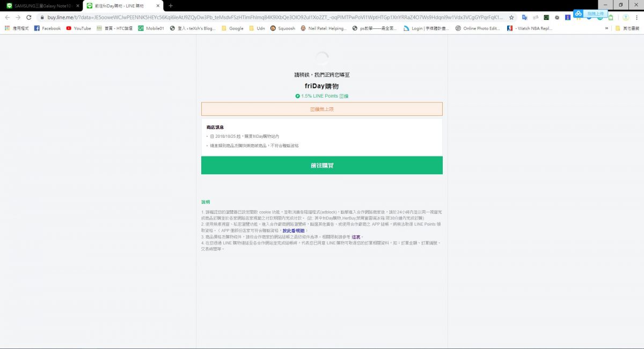The width and height of the screenshot is (644, 349).
Task: Open the Google bookmark folder
Action: click(x=232, y=28)
